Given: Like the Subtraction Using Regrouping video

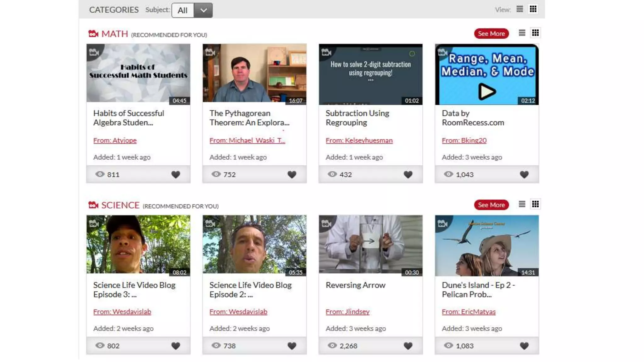Looking at the screenshot, I should (408, 174).
